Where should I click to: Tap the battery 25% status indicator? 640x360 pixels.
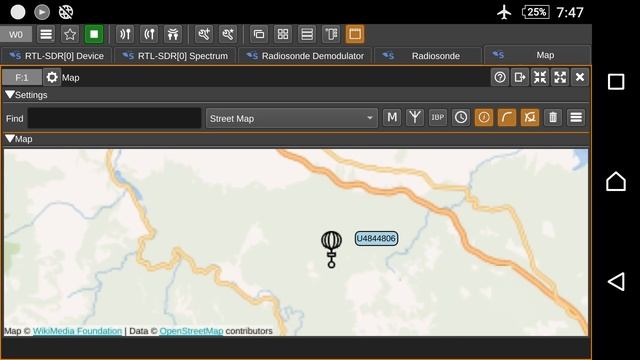point(536,12)
